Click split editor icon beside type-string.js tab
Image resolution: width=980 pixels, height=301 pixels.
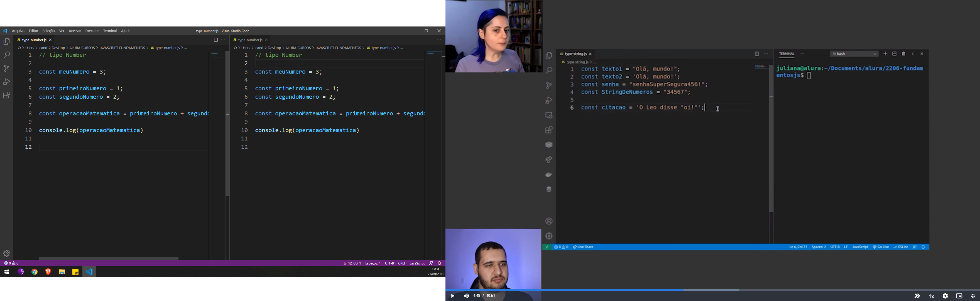[757, 54]
